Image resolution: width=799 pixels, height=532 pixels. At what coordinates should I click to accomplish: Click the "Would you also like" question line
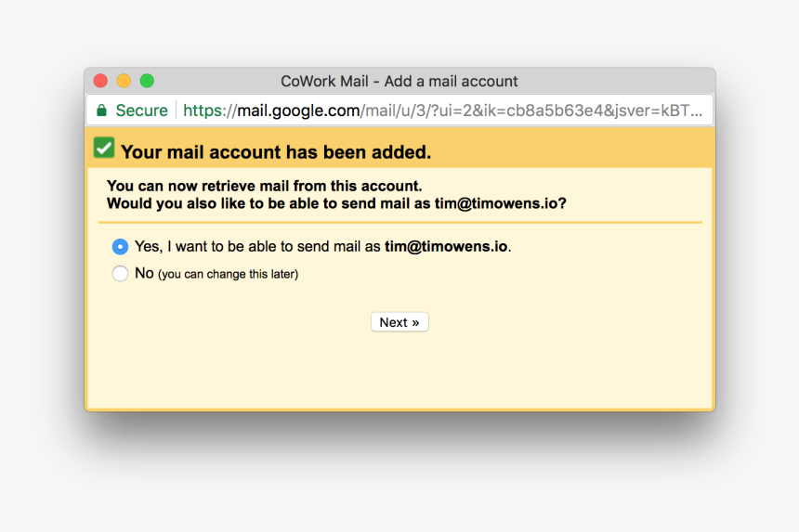(269, 203)
